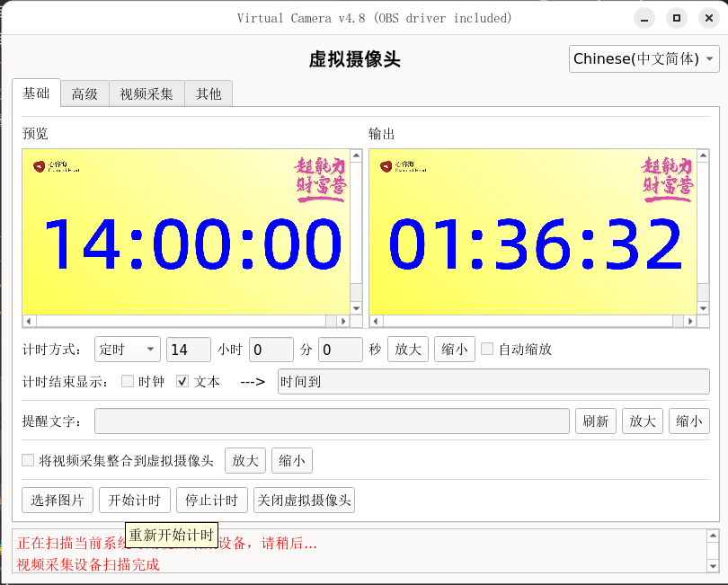This screenshot has height=585, width=728.
Task: Click the 选择图片 button
Action: pos(58,501)
